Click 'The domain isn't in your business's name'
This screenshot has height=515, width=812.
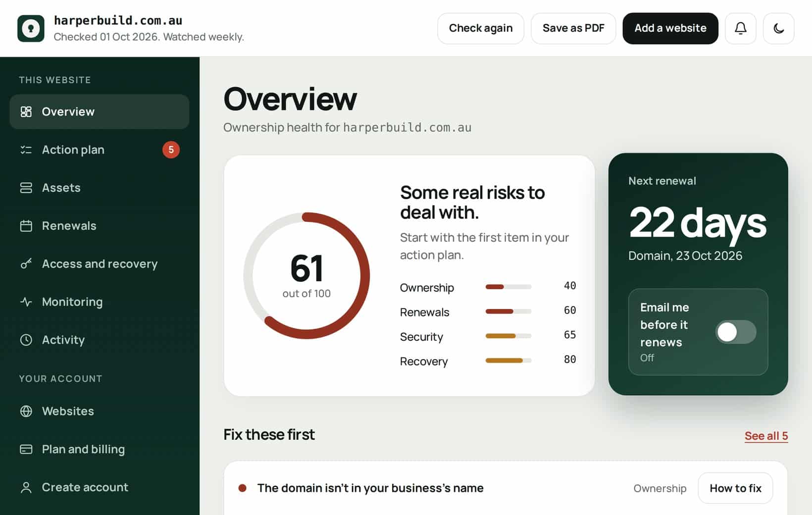[370, 488]
